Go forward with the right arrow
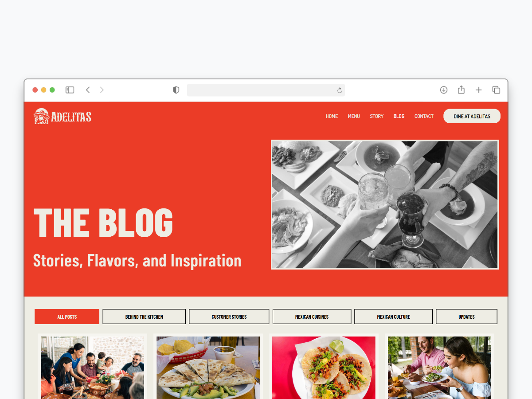The height and width of the screenshot is (399, 532). (102, 90)
